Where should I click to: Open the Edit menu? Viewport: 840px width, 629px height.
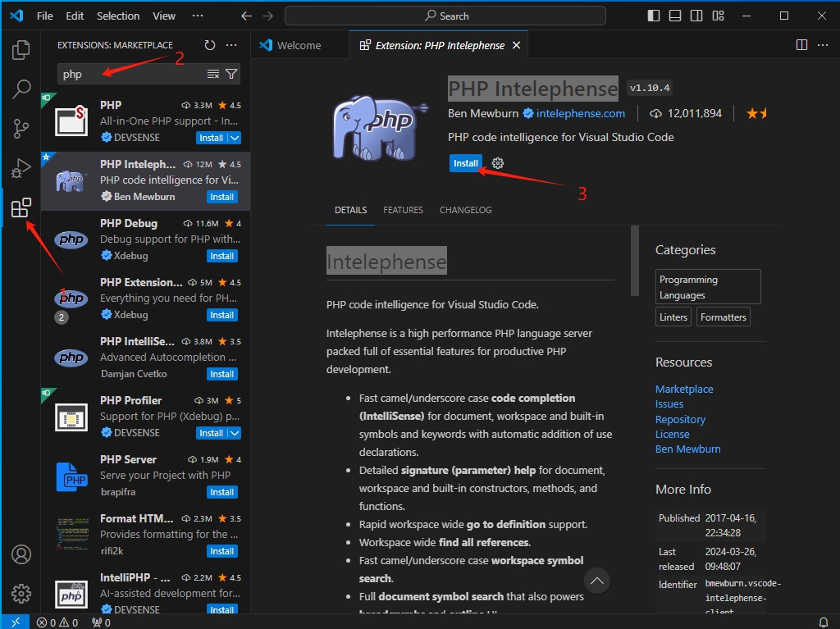click(75, 16)
